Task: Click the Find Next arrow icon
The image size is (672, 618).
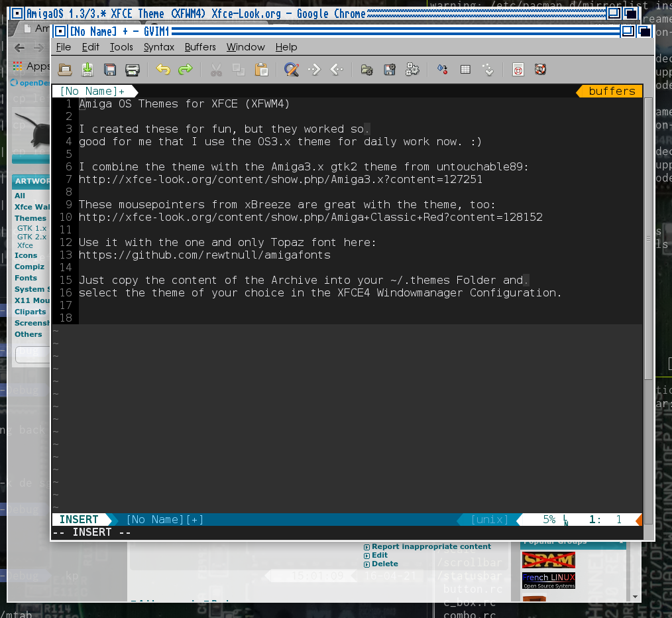Action: pyautogui.click(x=314, y=70)
